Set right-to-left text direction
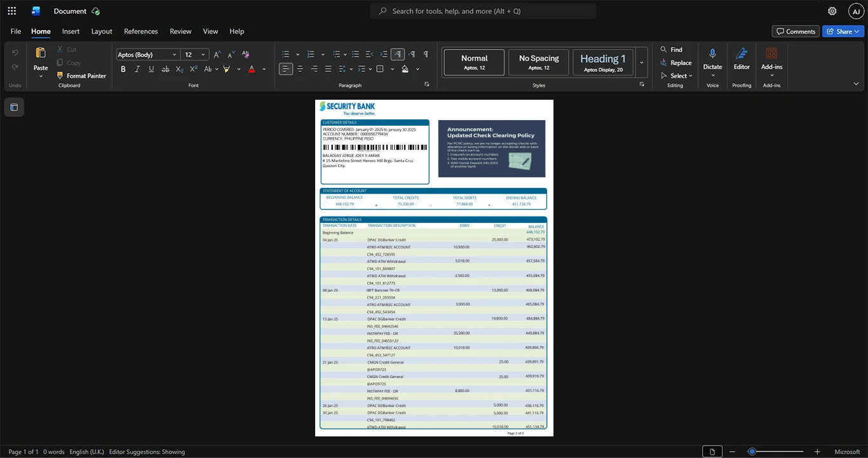This screenshot has height=458, width=868. (412, 55)
